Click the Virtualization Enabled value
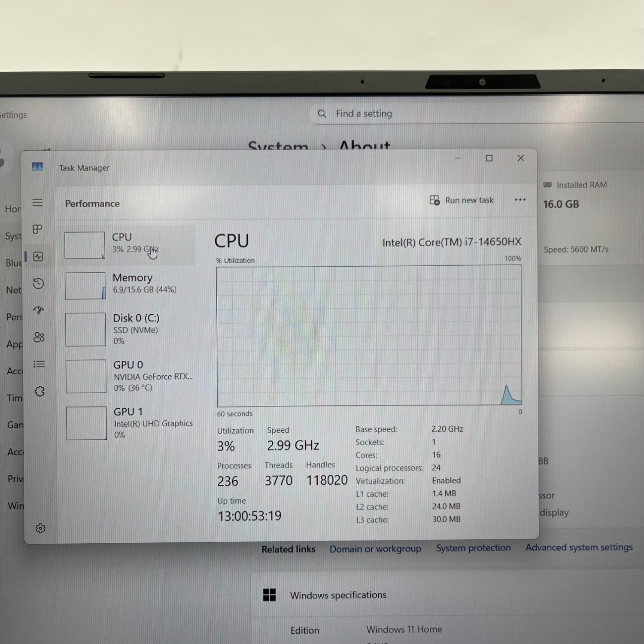Image resolution: width=644 pixels, height=644 pixels. coord(447,480)
